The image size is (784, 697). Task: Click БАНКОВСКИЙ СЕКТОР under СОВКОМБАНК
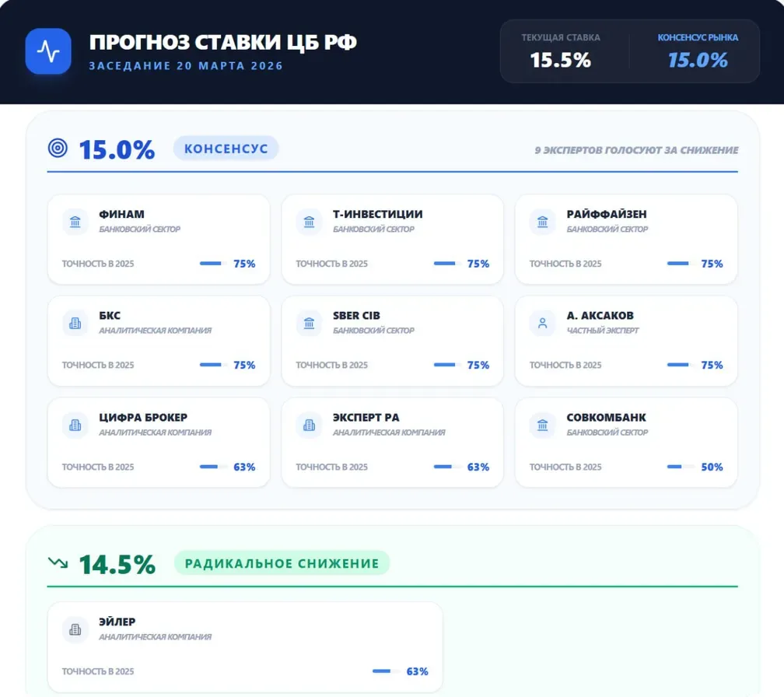(x=607, y=433)
